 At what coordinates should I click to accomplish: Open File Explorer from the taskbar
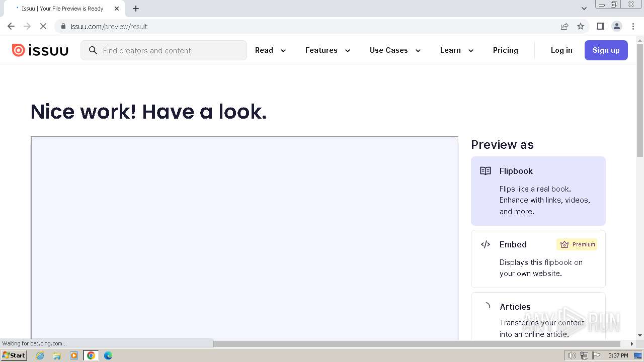tap(57, 355)
